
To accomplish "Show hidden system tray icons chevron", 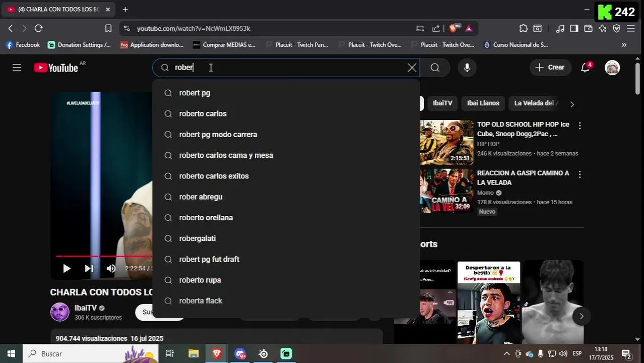I will 506,354.
